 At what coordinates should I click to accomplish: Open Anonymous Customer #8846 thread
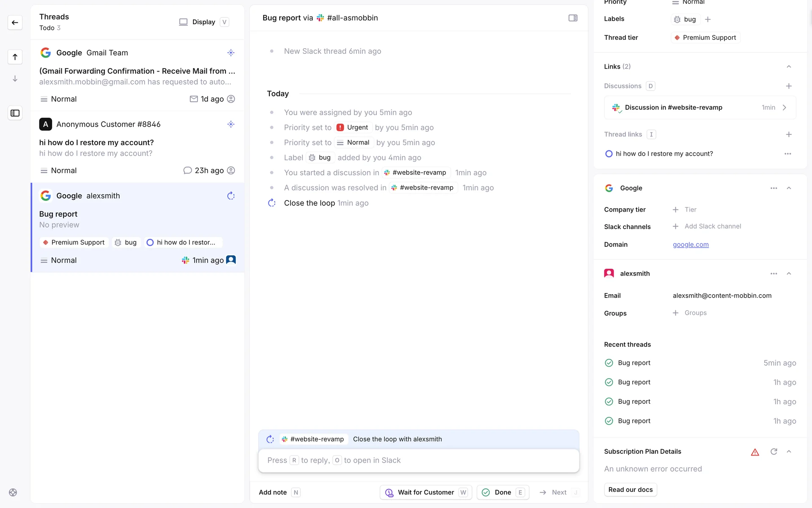coord(137,147)
